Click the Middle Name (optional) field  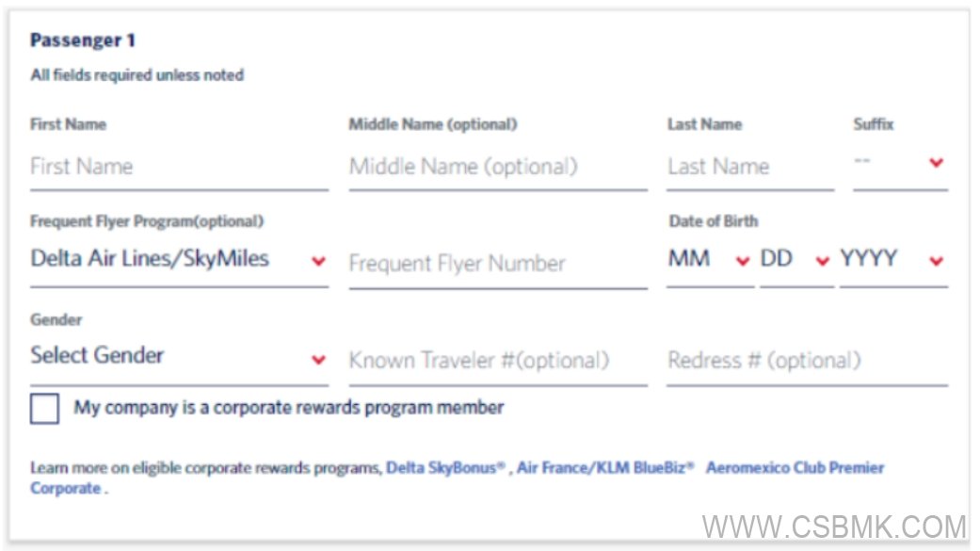497,167
